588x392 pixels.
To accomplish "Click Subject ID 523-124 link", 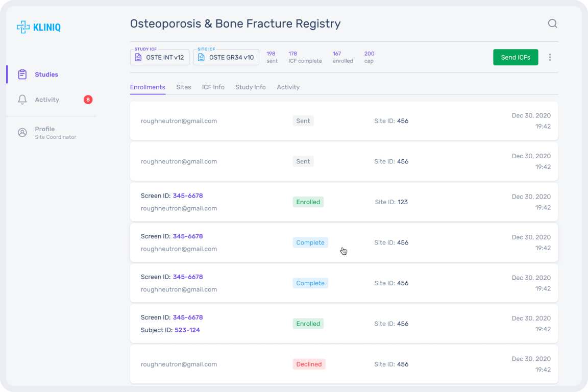I will pyautogui.click(x=187, y=330).
